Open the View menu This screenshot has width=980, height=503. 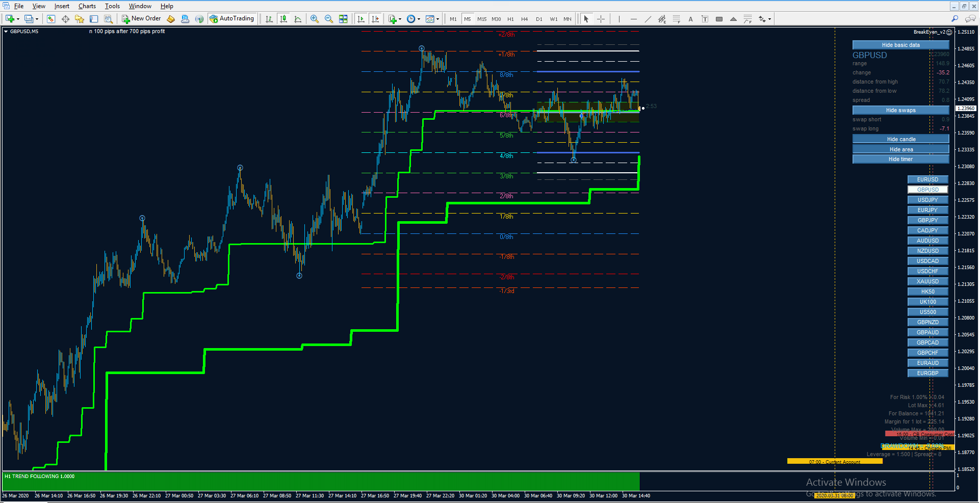point(39,6)
